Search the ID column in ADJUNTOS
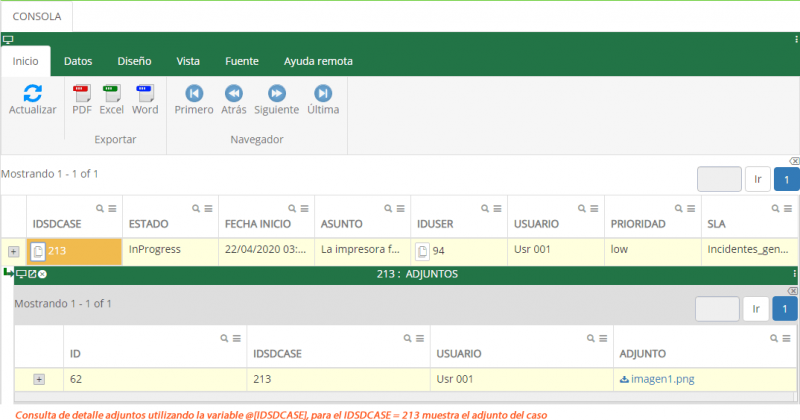 click(224, 338)
